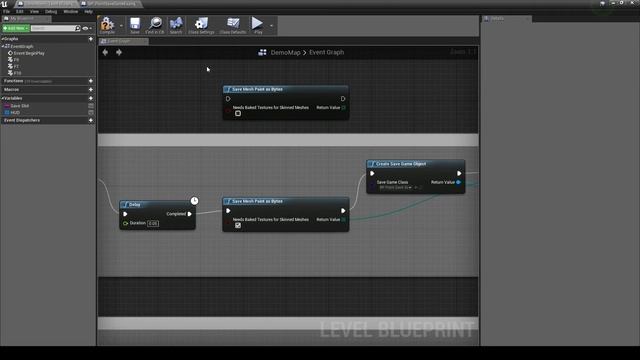Select the F10 key event item
The height and width of the screenshot is (360, 640).
pyautogui.click(x=14, y=73)
